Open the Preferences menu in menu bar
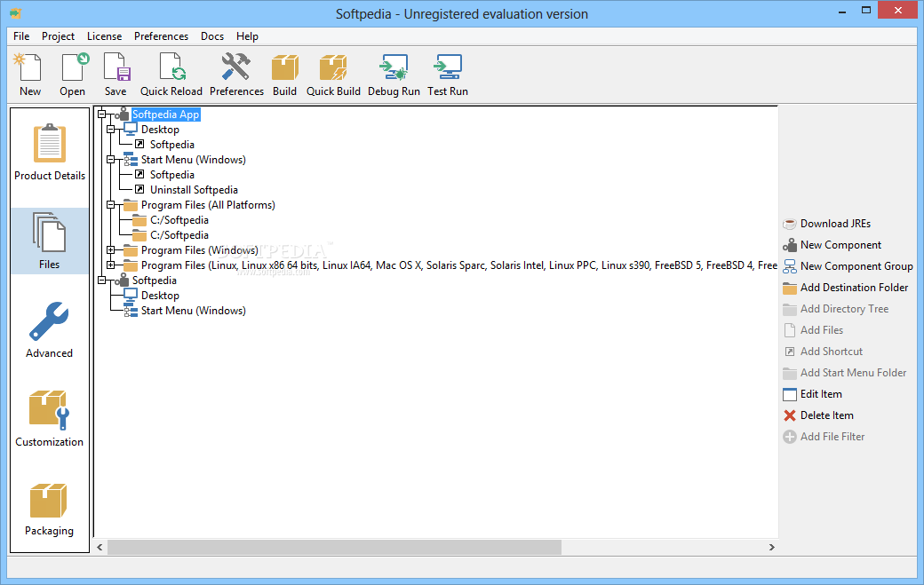The image size is (924, 585). [161, 36]
